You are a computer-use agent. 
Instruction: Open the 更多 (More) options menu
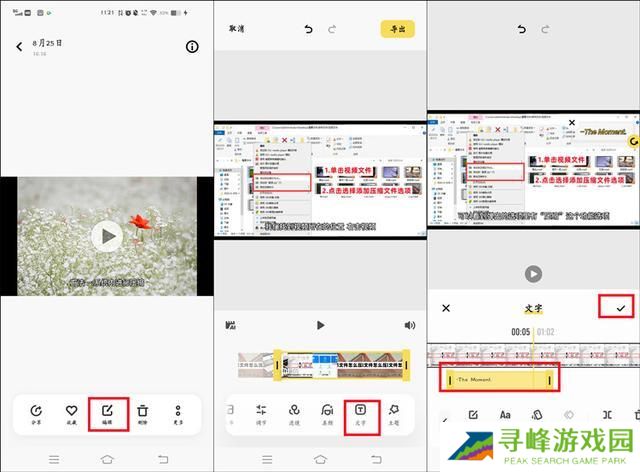click(x=179, y=412)
